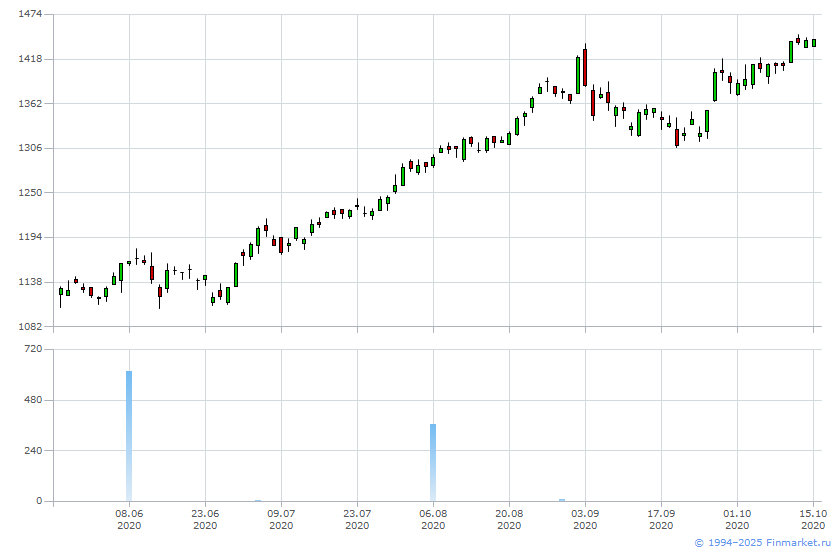Click the 17.09 2020 date label

tap(661, 519)
